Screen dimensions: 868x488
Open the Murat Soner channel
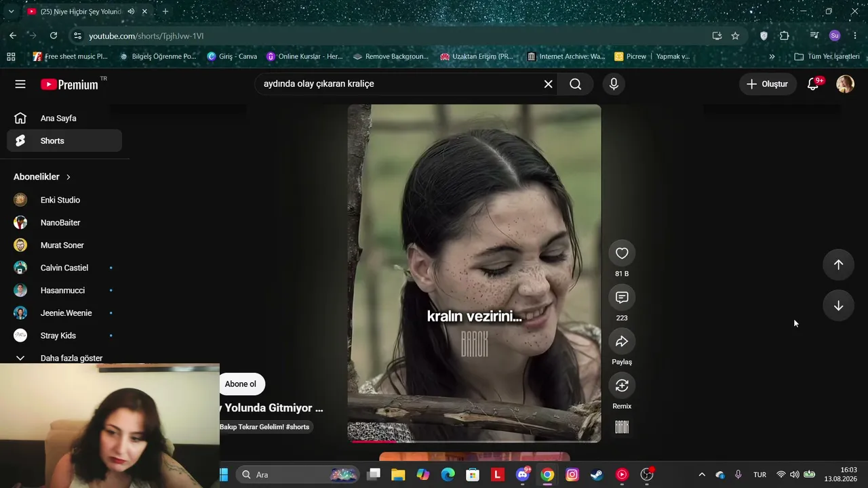pyautogui.click(x=64, y=245)
